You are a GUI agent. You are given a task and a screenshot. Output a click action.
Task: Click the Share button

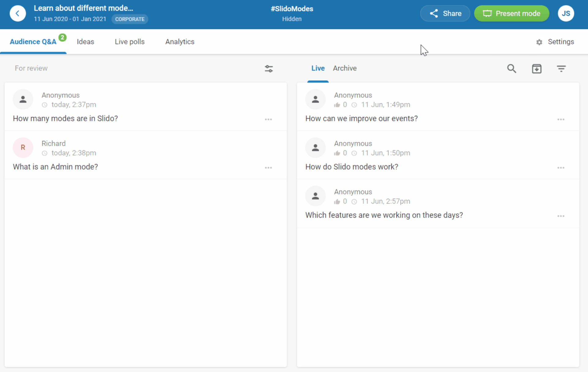pos(445,13)
